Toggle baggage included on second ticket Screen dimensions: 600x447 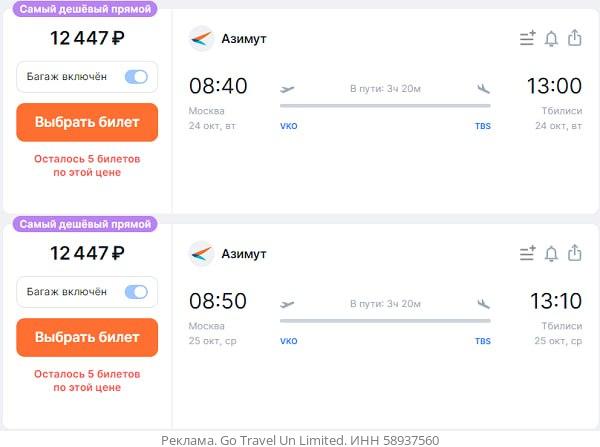(135, 292)
